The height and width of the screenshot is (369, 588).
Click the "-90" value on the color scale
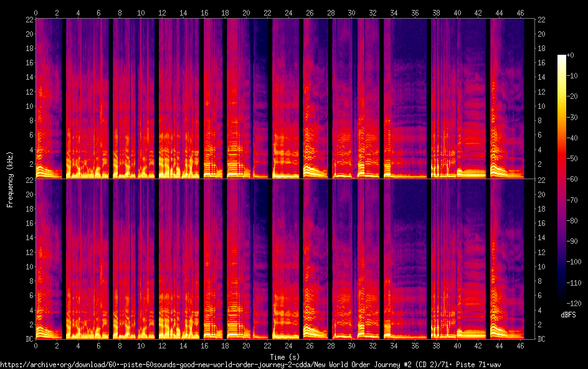click(572, 241)
